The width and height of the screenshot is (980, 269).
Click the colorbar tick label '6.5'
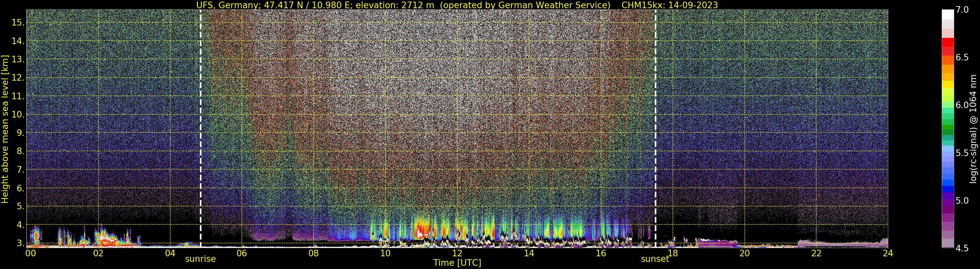962,57
